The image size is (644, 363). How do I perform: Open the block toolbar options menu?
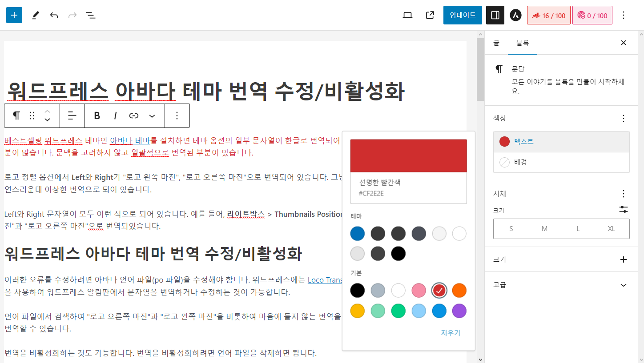tap(177, 116)
